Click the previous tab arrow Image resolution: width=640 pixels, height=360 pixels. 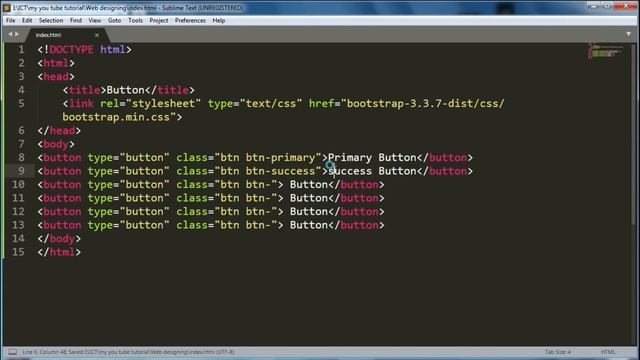pyautogui.click(x=10, y=34)
